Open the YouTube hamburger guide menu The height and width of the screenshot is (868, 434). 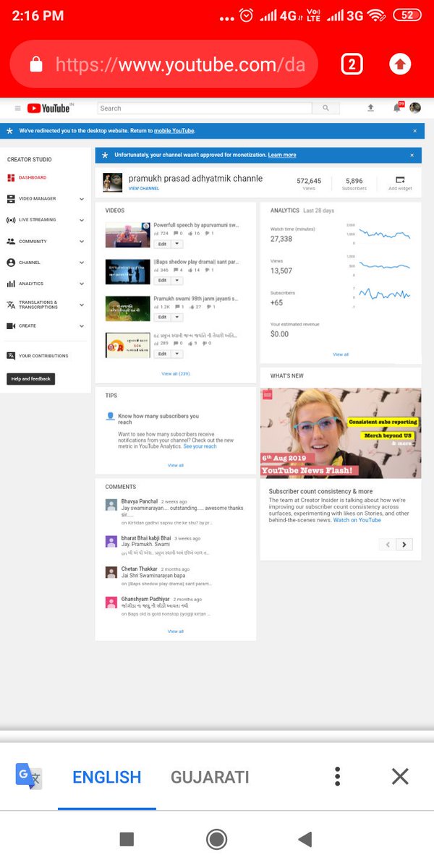pos(17,109)
